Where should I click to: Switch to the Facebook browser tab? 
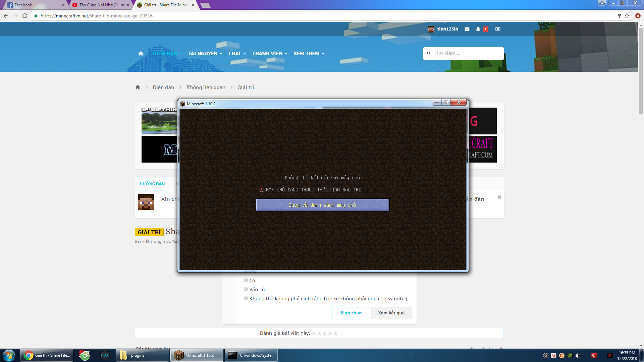click(x=34, y=5)
